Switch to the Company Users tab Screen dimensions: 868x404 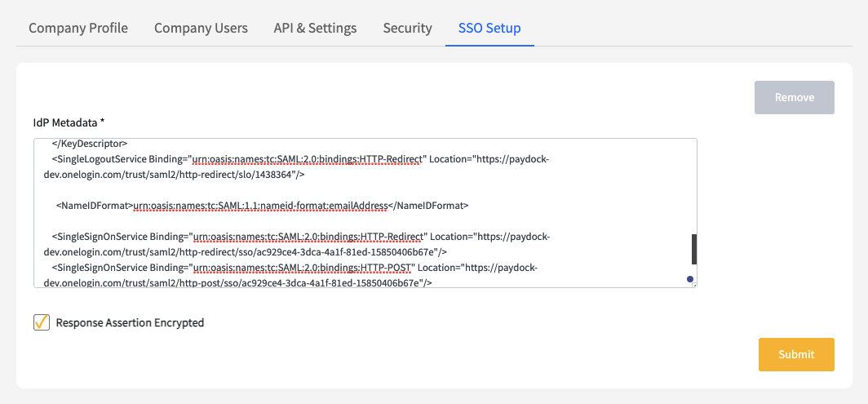click(x=201, y=28)
